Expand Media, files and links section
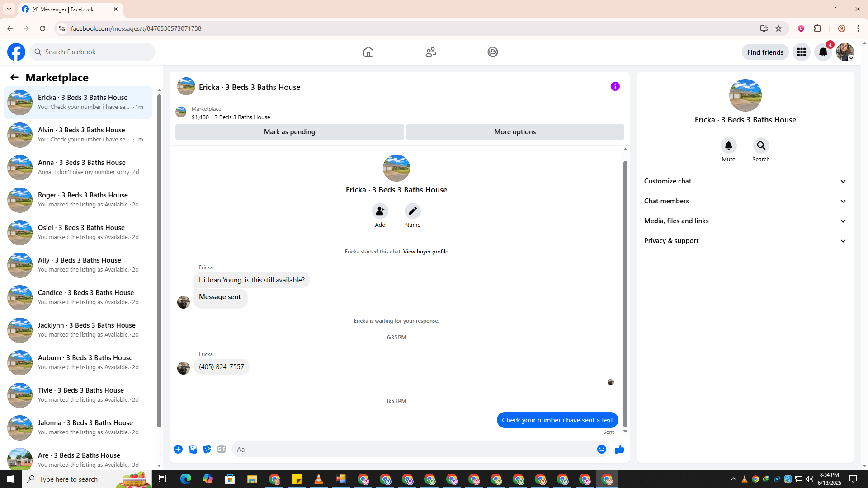This screenshot has width=868, height=488. click(x=745, y=221)
